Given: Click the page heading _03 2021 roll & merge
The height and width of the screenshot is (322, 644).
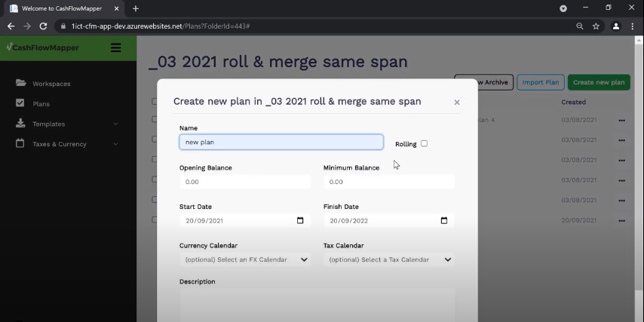Looking at the screenshot, I should tap(278, 62).
